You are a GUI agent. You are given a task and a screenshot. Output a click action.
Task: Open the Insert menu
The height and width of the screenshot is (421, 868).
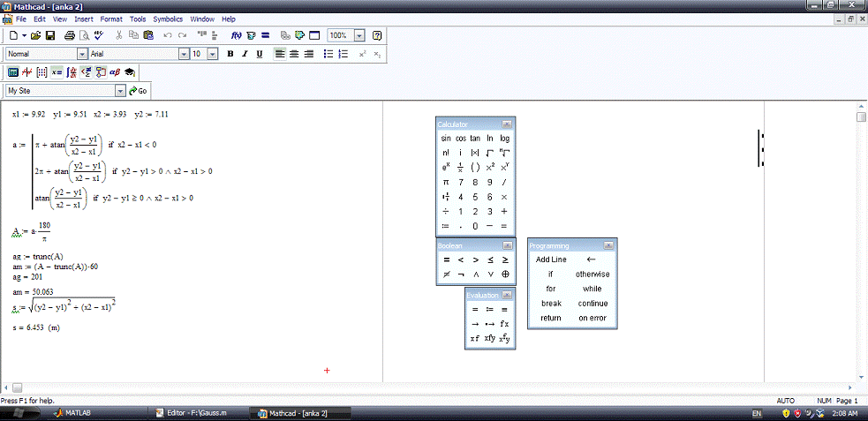click(x=84, y=19)
